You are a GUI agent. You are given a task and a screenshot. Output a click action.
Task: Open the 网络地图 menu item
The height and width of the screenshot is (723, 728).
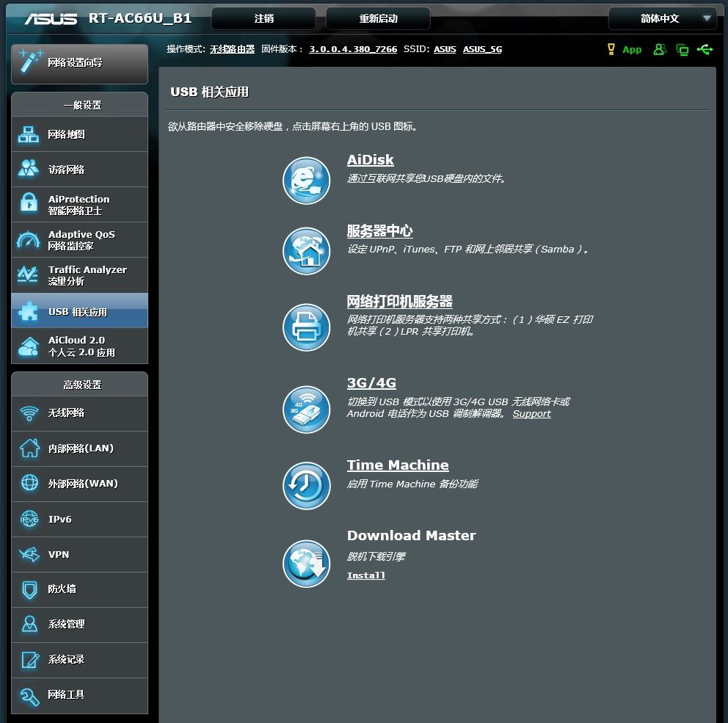[79, 134]
